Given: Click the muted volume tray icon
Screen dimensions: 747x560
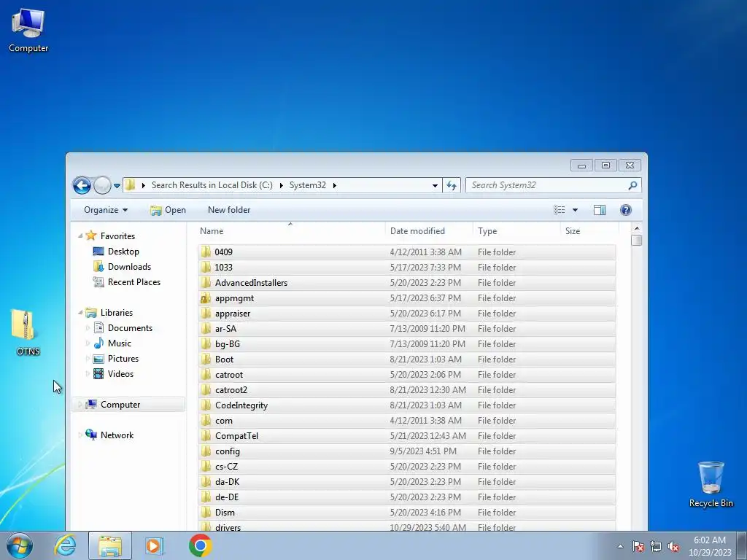Looking at the screenshot, I should [673, 546].
